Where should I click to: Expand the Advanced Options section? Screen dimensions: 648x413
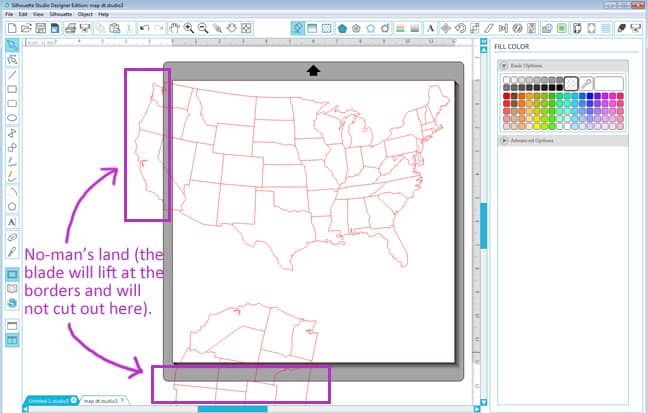[504, 141]
